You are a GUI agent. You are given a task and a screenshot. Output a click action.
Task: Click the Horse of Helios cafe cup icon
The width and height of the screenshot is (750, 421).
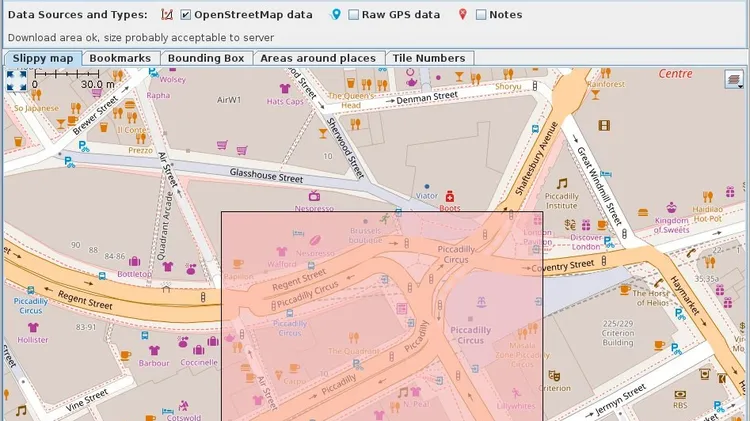625,289
